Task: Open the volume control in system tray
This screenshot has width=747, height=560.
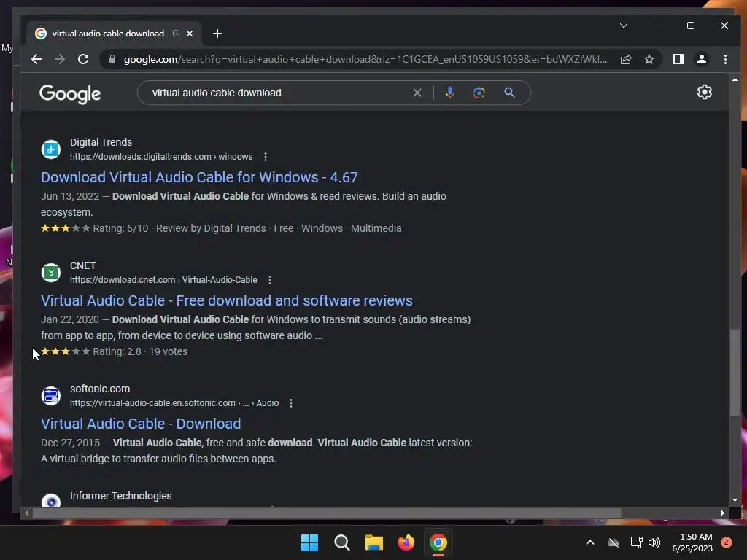Action: coord(654,542)
